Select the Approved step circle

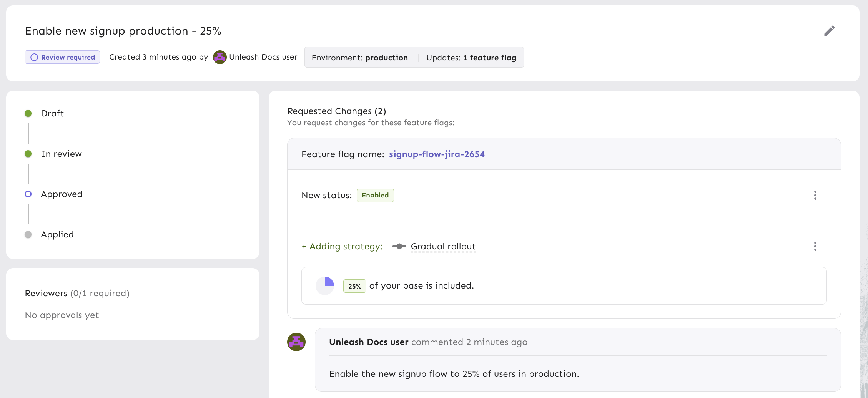(28, 194)
